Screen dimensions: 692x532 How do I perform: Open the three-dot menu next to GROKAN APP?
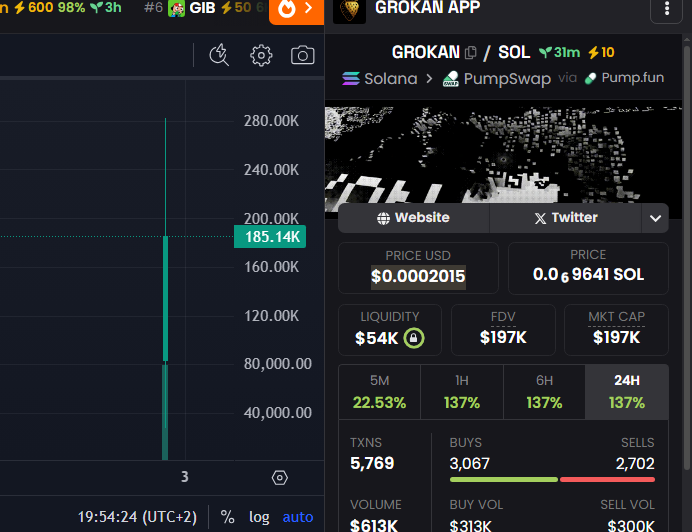(x=666, y=9)
